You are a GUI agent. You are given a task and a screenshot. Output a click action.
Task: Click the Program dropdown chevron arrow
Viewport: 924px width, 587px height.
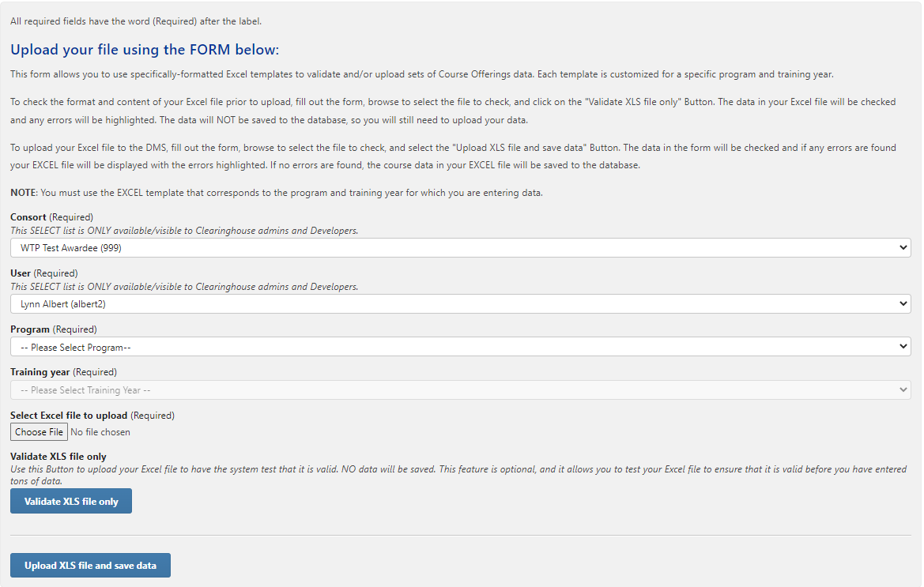(x=904, y=347)
